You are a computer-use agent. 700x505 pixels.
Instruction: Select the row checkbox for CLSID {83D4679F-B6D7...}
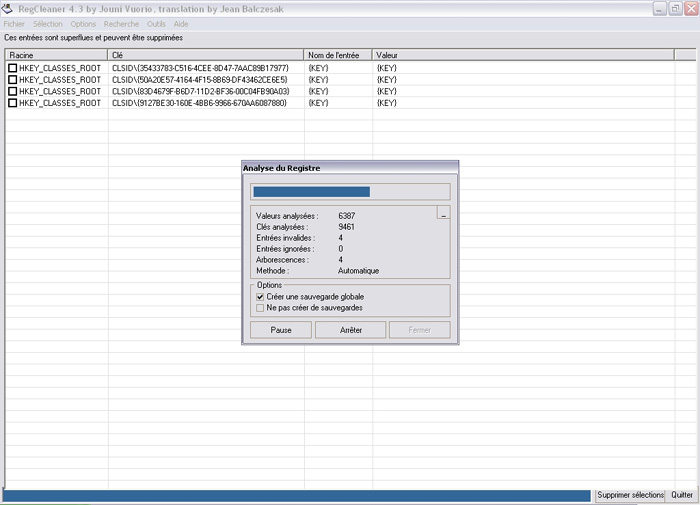coord(13,91)
